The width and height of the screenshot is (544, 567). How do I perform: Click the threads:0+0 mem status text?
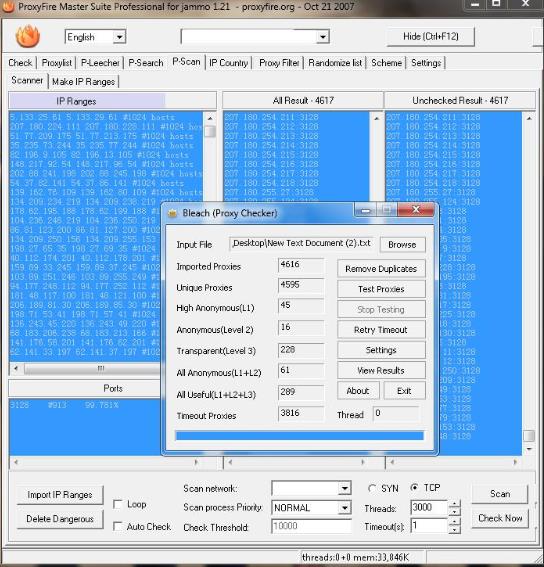click(x=355, y=558)
